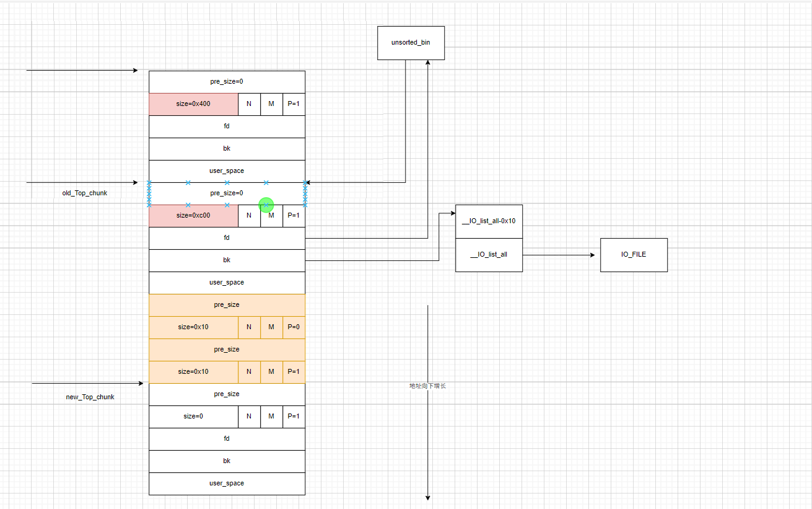Select the user_space cell ending the diagram

pyautogui.click(x=227, y=484)
